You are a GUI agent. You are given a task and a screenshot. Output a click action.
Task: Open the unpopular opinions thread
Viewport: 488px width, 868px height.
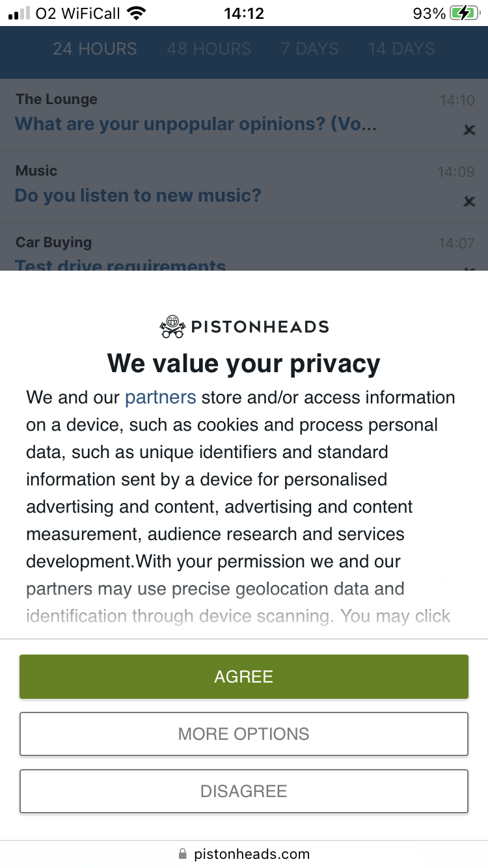(x=195, y=124)
